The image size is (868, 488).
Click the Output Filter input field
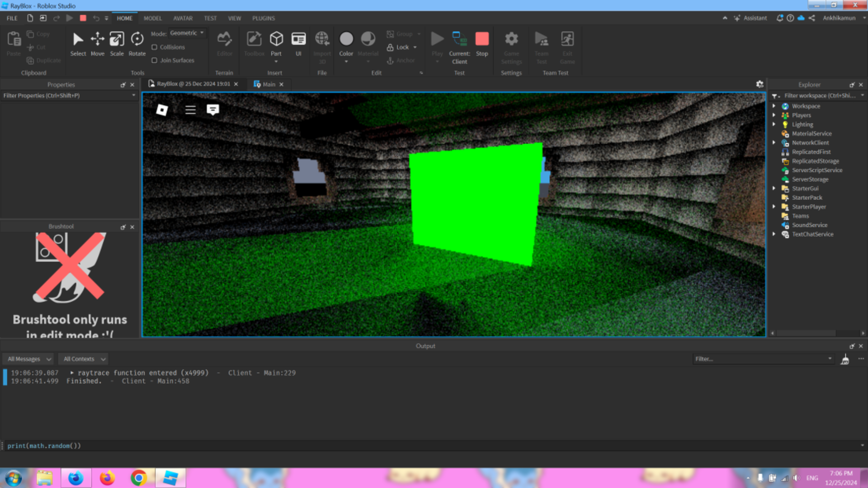tap(760, 359)
